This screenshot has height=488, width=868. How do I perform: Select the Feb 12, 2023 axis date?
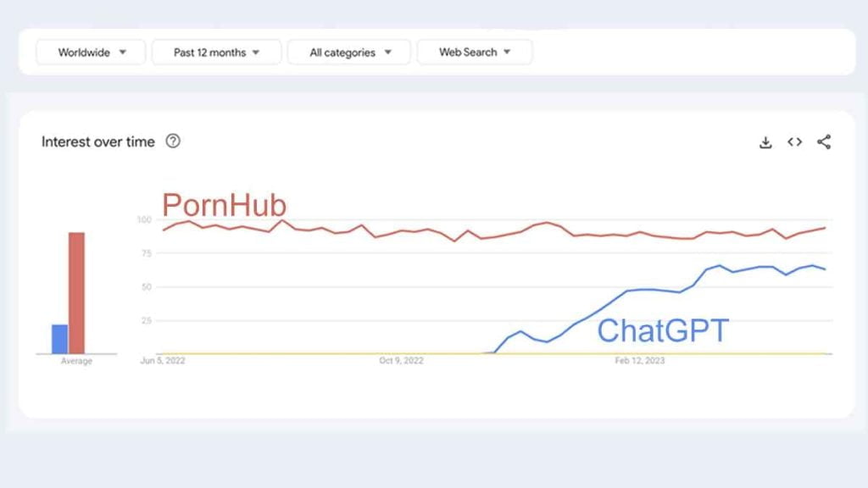(640, 361)
